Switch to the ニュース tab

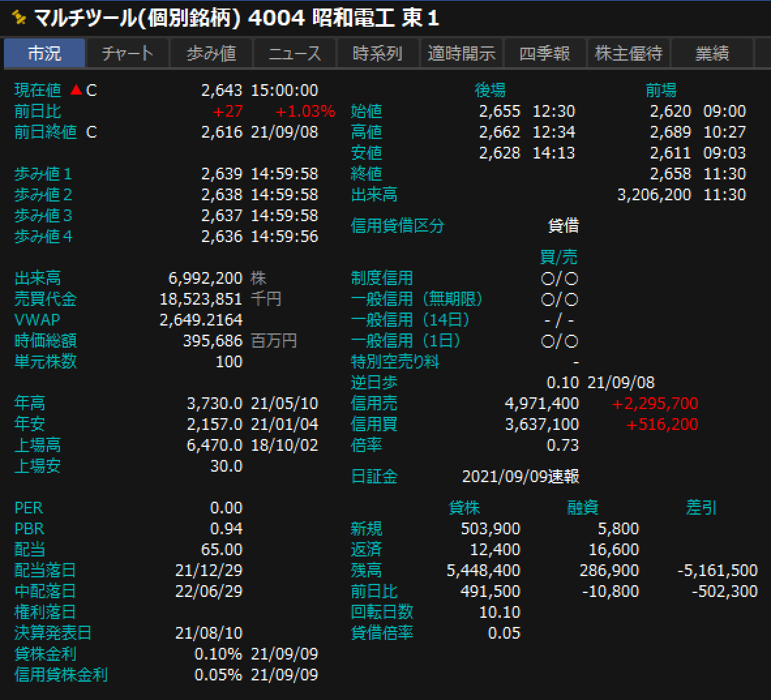(295, 53)
